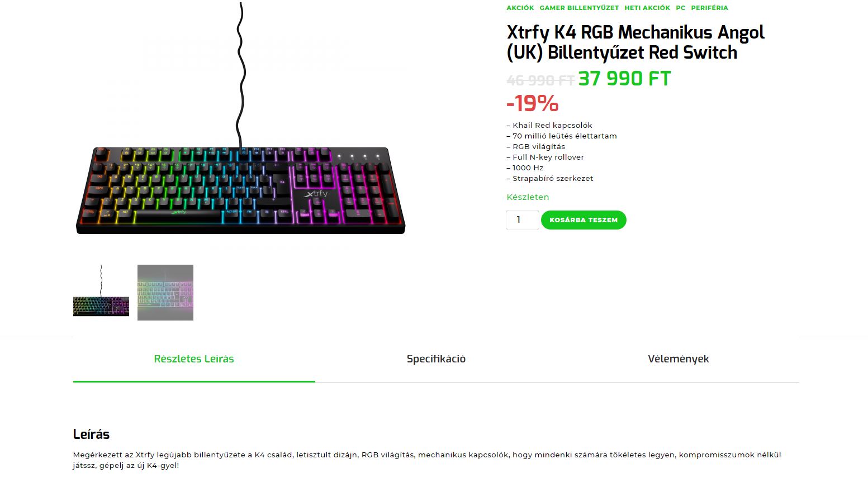Go to the PERIFÉRIA category
The image size is (868, 478).
709,8
